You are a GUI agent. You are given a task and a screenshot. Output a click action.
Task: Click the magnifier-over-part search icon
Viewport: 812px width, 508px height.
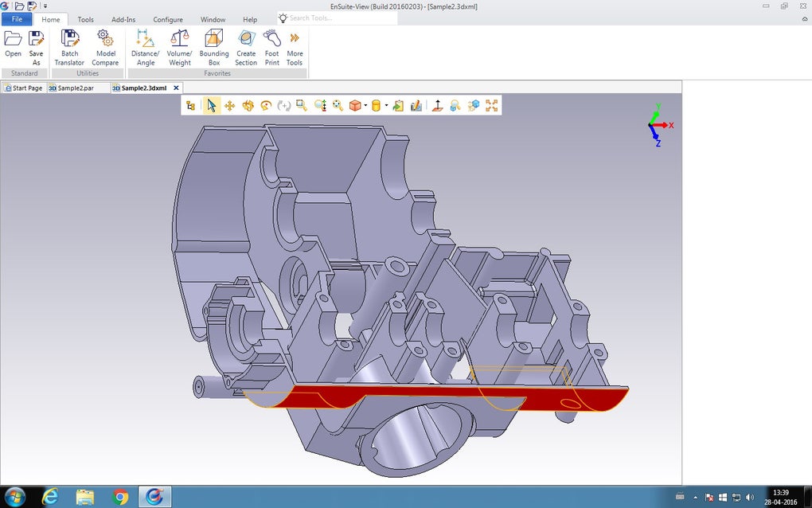(x=455, y=106)
